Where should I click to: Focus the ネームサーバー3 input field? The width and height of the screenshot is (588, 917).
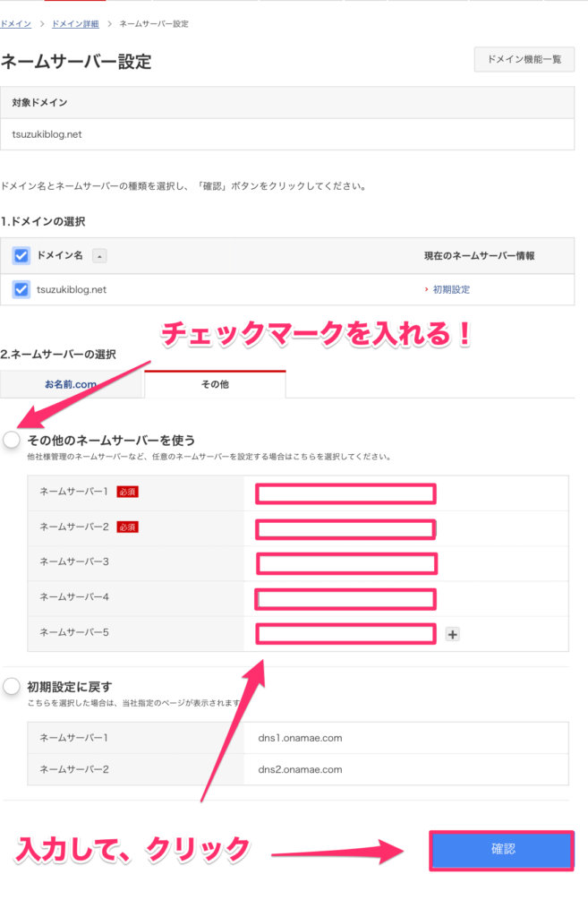tap(346, 564)
